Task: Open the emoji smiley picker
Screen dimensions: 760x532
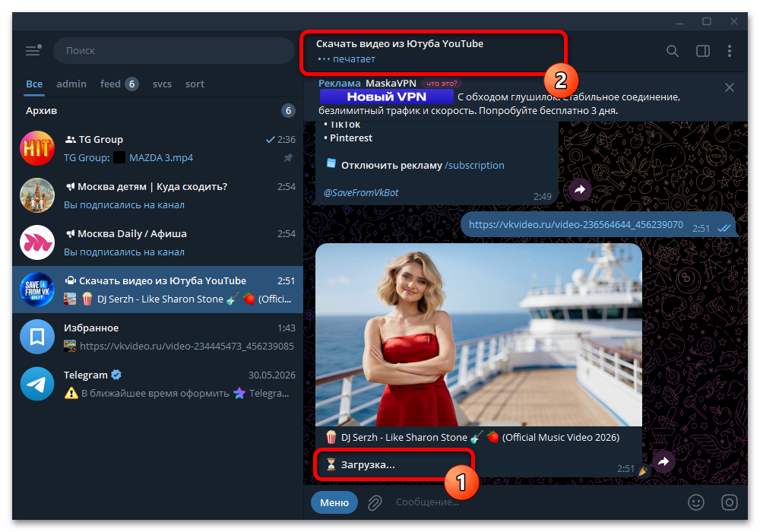Action: [696, 502]
